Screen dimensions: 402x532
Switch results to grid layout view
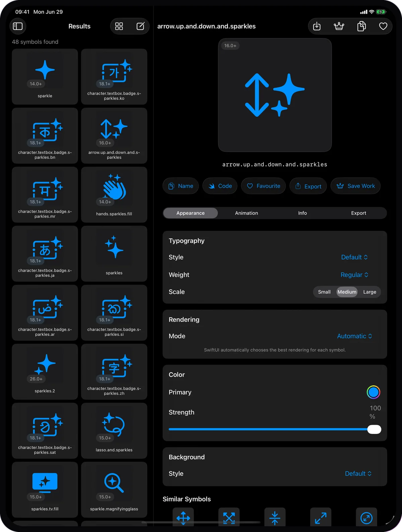point(119,26)
